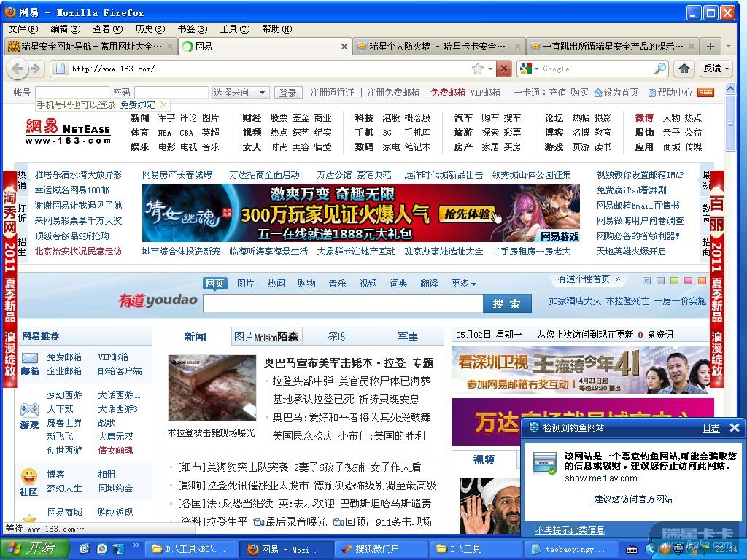Open the 搜狐微门户 taskbar button
Screen dimensions: 747x560
[380, 549]
